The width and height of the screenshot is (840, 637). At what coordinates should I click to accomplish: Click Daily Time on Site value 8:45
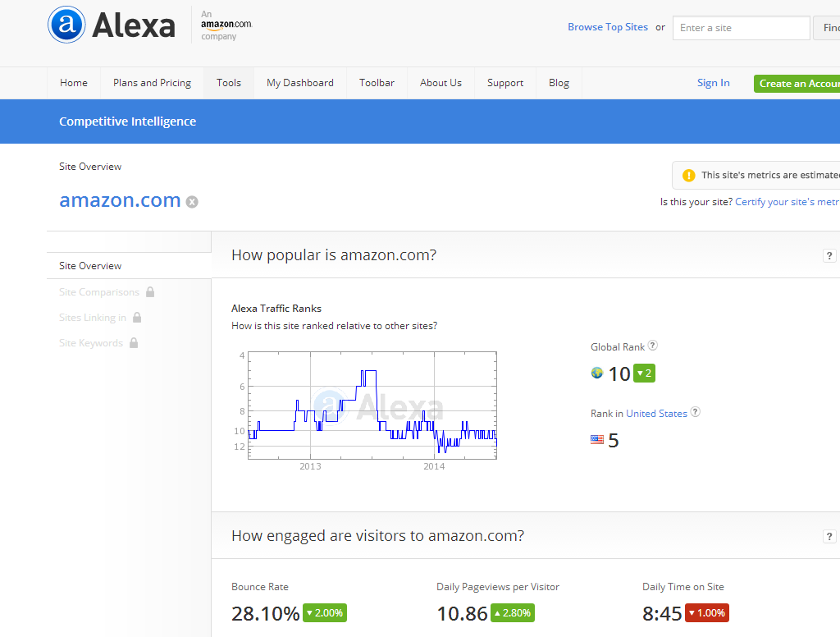(662, 613)
